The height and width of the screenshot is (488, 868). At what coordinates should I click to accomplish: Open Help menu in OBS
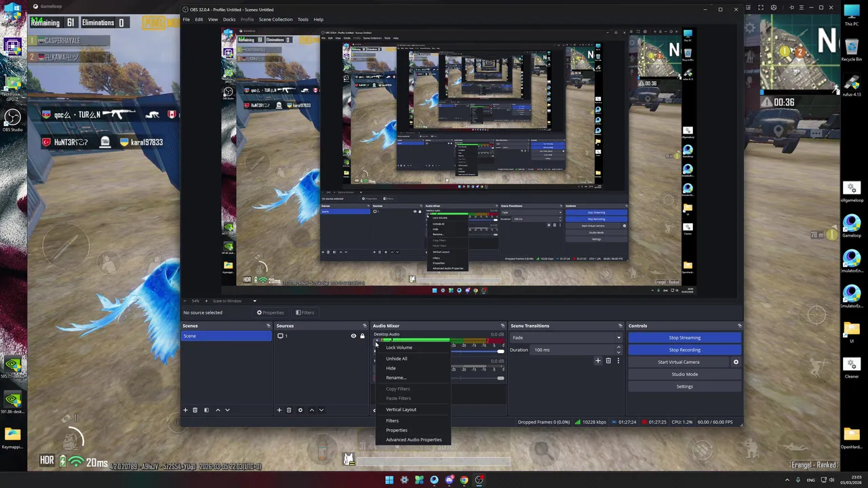tap(318, 19)
